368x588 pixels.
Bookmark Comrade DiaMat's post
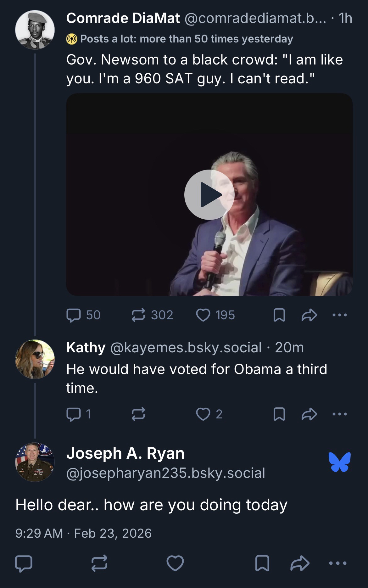point(279,315)
